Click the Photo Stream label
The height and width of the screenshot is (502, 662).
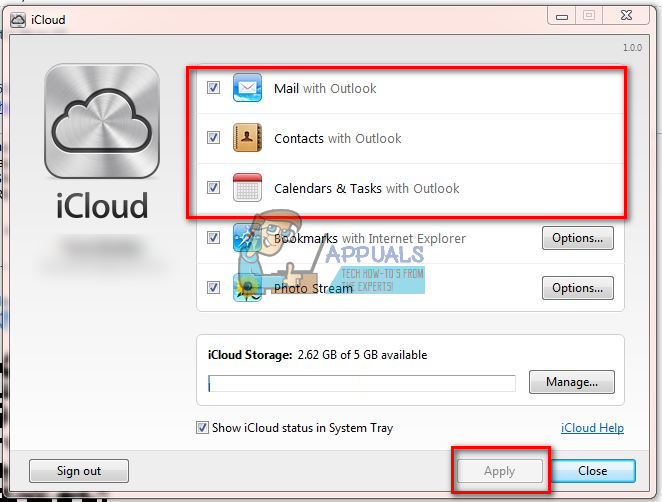click(x=313, y=288)
